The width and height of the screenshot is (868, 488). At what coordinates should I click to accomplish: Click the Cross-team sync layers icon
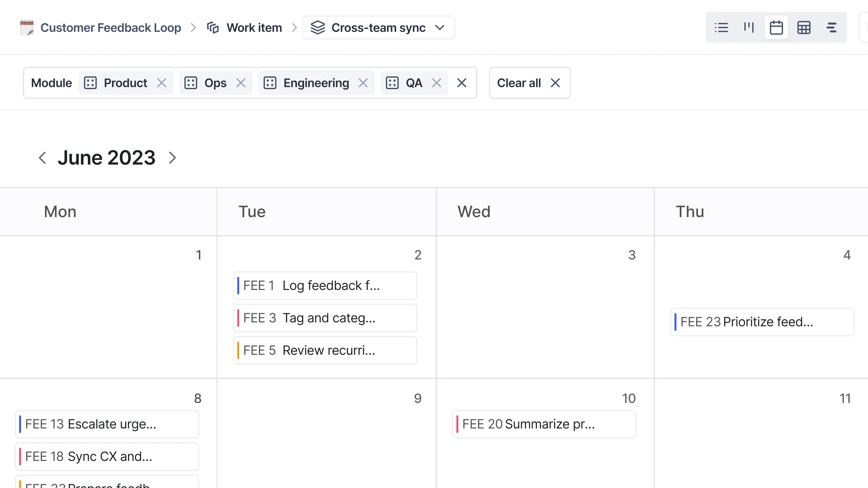coord(318,27)
